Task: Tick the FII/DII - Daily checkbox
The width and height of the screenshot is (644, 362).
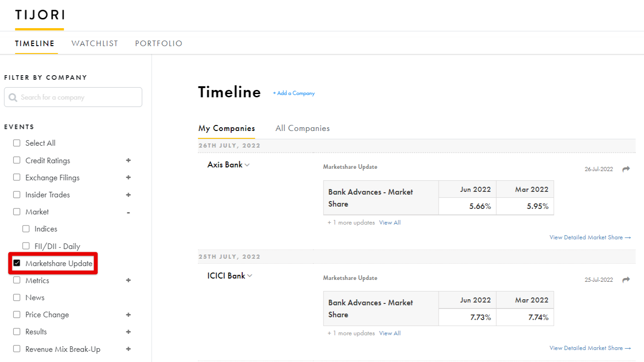Action: click(26, 246)
